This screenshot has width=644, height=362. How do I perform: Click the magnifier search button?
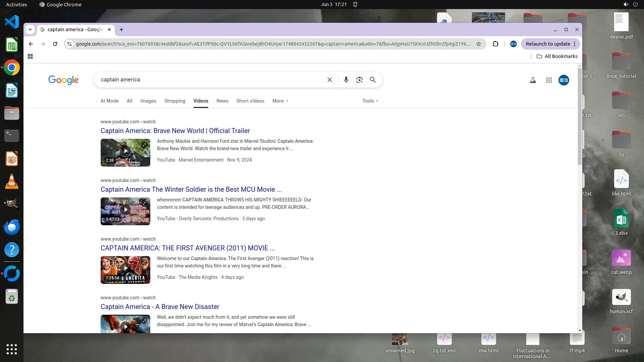(x=373, y=80)
